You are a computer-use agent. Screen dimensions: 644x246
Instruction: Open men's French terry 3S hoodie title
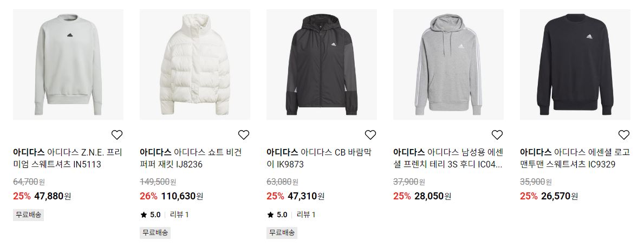[x=448, y=159]
